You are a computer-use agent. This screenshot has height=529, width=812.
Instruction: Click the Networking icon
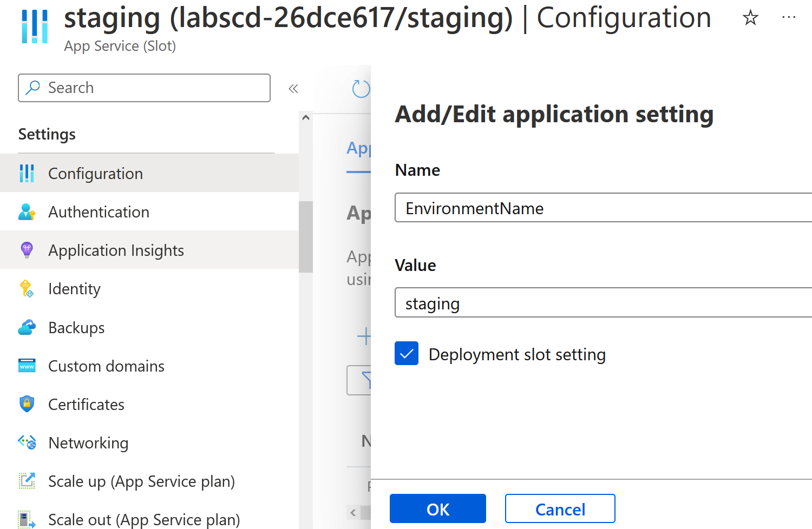[x=27, y=442]
